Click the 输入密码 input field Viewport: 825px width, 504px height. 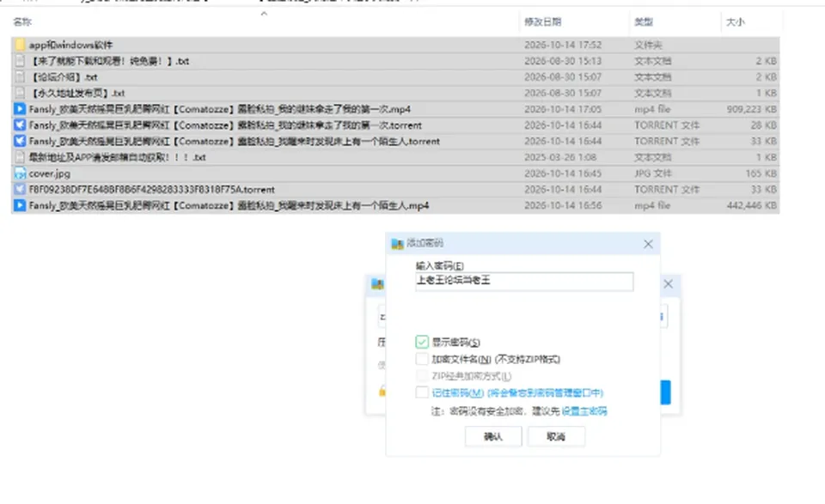(524, 281)
